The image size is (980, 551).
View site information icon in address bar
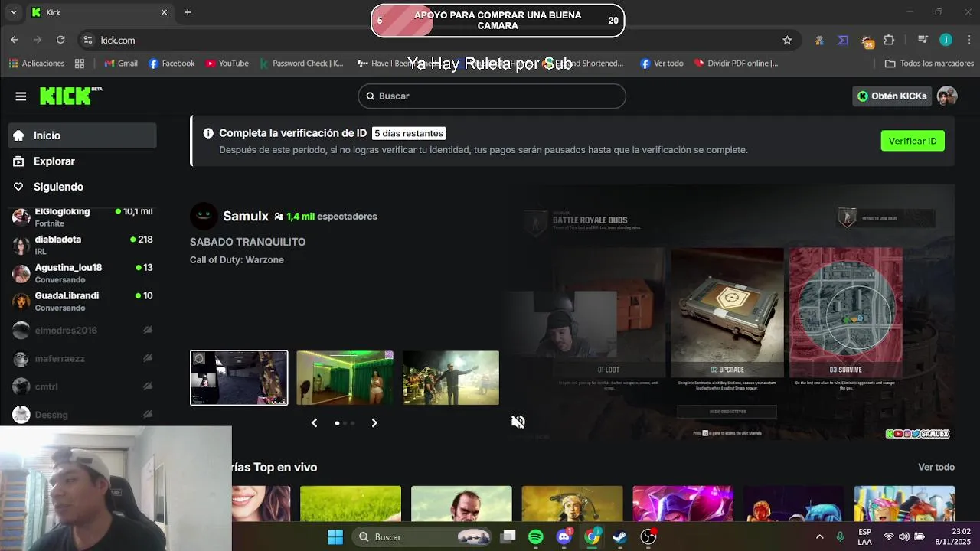click(x=88, y=40)
